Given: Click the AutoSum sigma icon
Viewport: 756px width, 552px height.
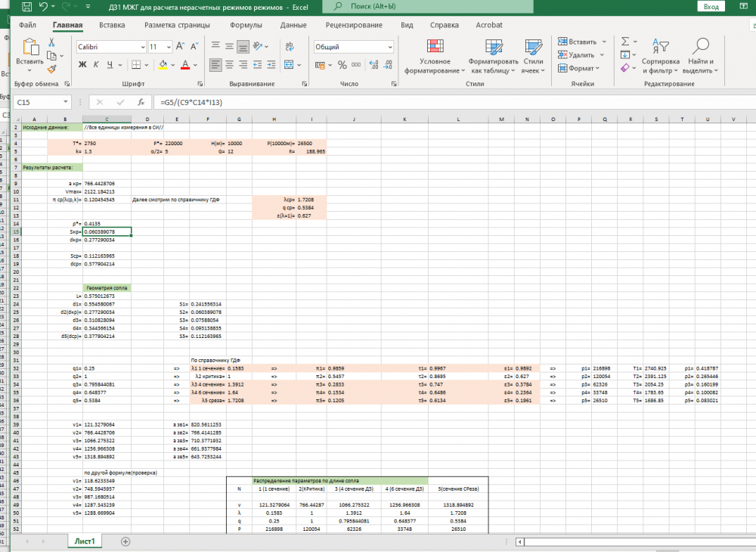Looking at the screenshot, I should tap(625, 42).
